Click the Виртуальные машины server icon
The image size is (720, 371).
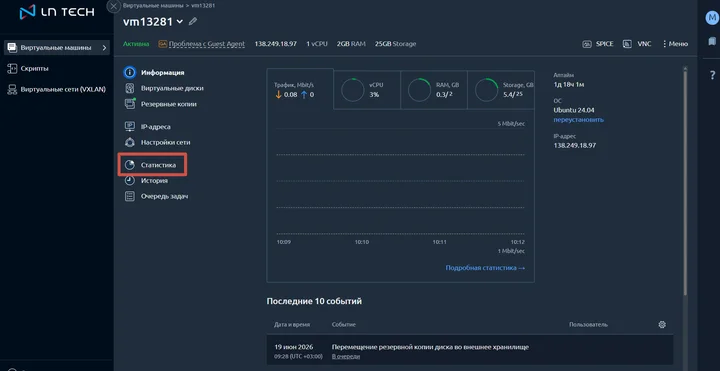click(x=12, y=47)
